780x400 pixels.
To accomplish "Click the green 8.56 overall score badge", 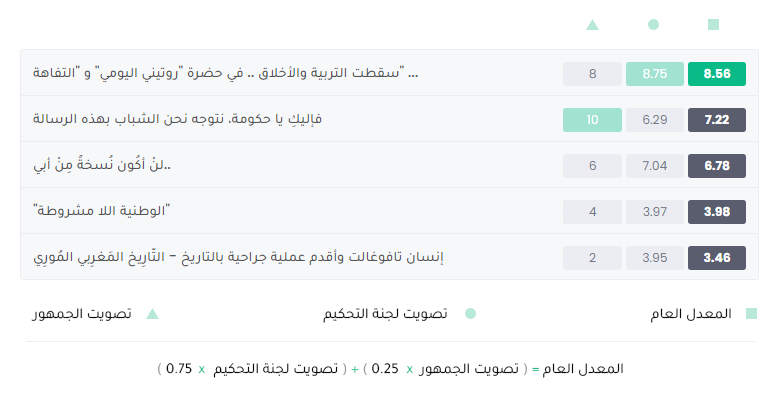I will tap(717, 74).
